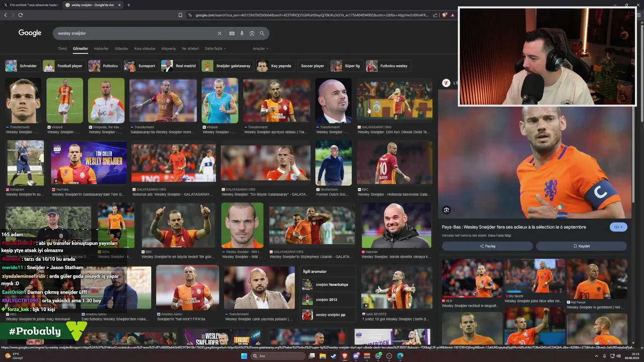Viewport: 644px width, 362px height.
Task: Click the Soccer player filter chip
Action: pos(312,66)
